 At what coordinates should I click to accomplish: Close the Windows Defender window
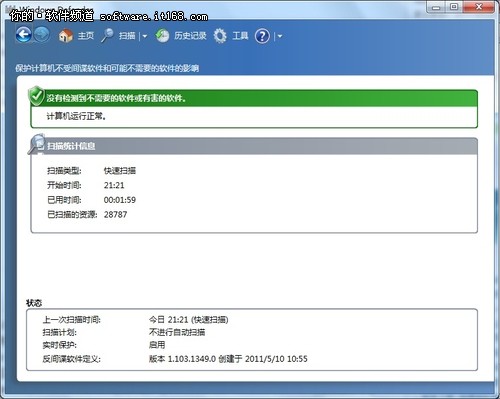[479, 7]
